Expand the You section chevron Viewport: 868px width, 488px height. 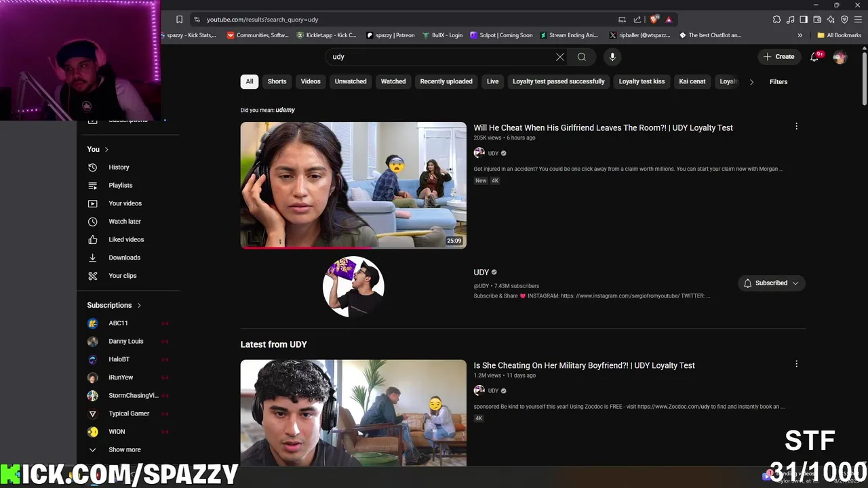tap(106, 149)
